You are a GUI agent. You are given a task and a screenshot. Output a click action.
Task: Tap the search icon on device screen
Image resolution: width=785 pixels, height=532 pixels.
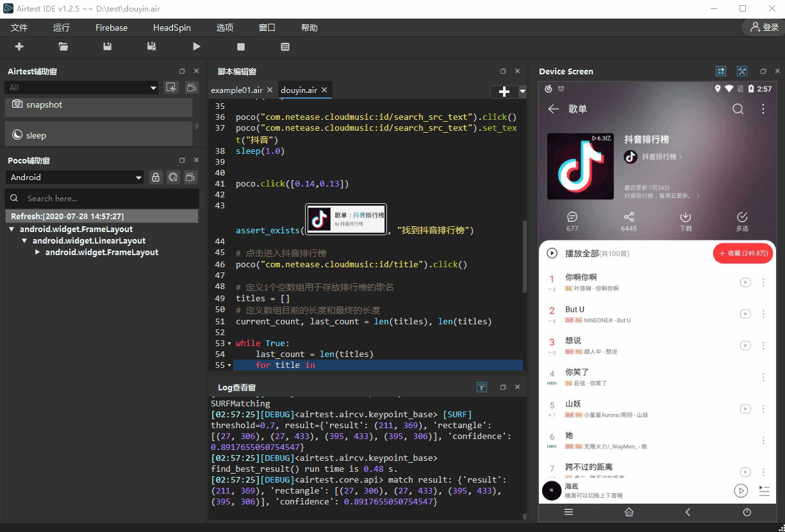pyautogui.click(x=738, y=109)
